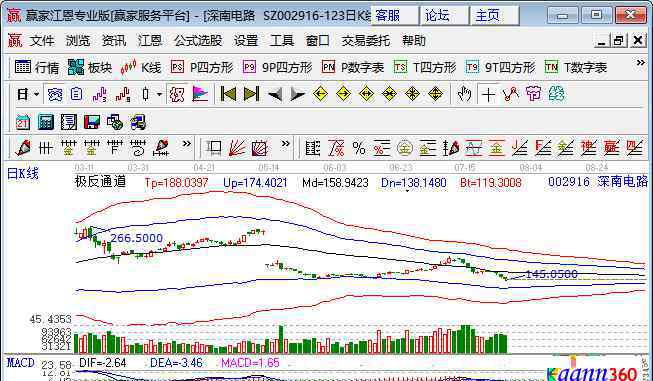653x381 pixels.
Task: Open the 日 period dropdown arrow
Action: coord(36,95)
